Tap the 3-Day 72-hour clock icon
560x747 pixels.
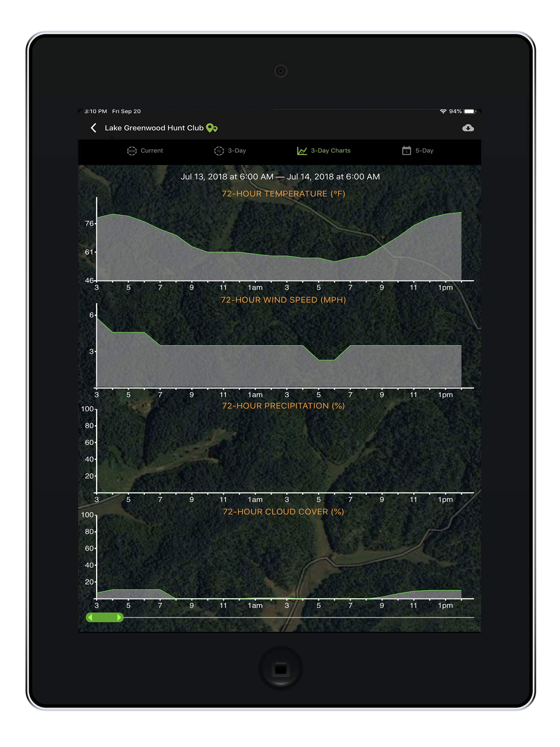pyautogui.click(x=219, y=151)
